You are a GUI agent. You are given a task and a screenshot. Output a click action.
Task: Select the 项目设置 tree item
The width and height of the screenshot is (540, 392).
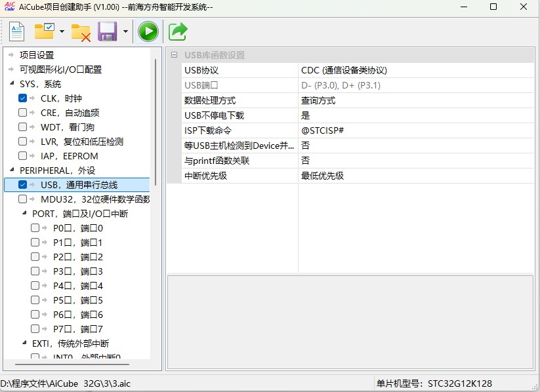click(37, 55)
